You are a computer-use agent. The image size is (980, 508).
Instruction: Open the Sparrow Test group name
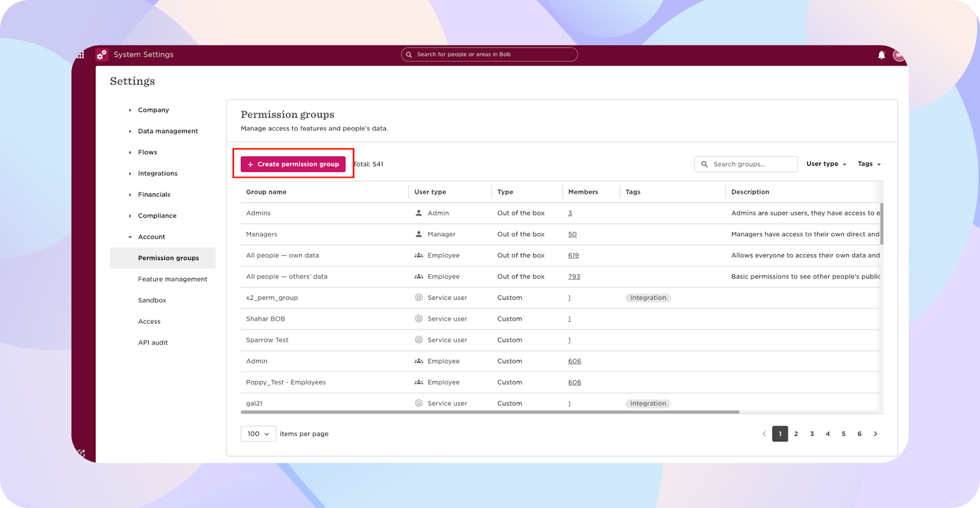[x=267, y=340]
